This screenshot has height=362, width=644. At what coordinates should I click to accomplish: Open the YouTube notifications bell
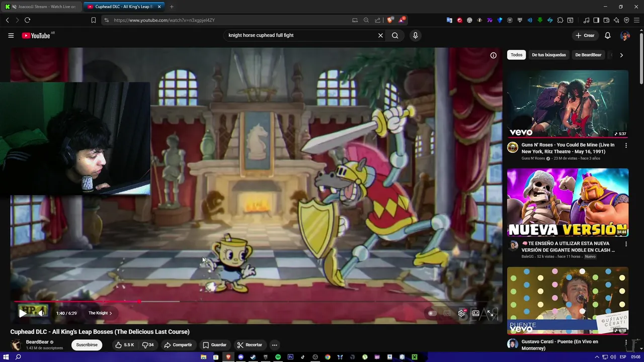(608, 35)
